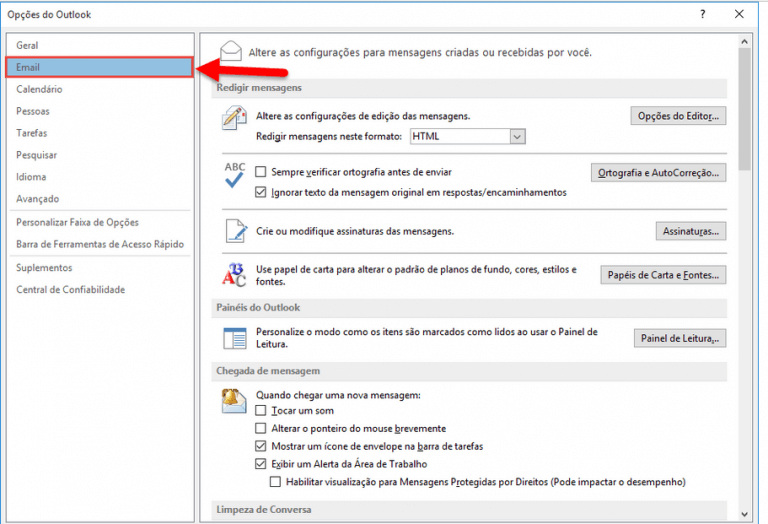Uncheck Ignorar texto da mensagem original

261,192
